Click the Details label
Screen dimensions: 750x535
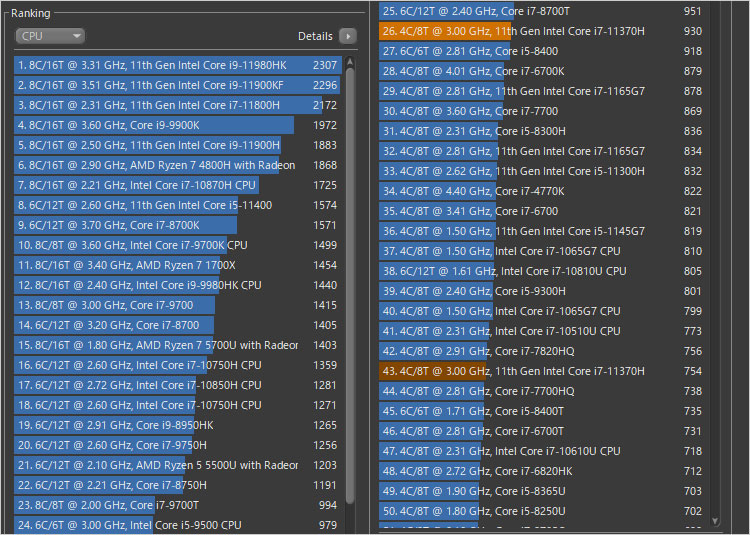[x=315, y=36]
